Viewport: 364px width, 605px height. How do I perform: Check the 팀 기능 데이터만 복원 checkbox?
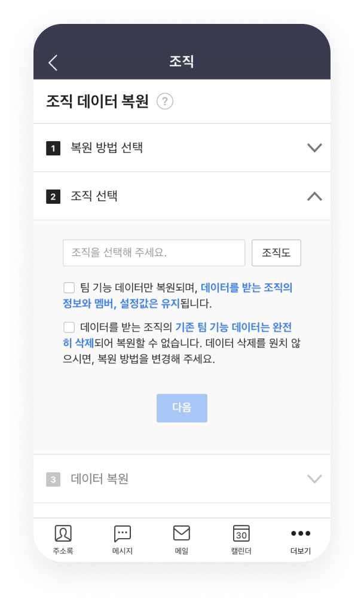(69, 288)
